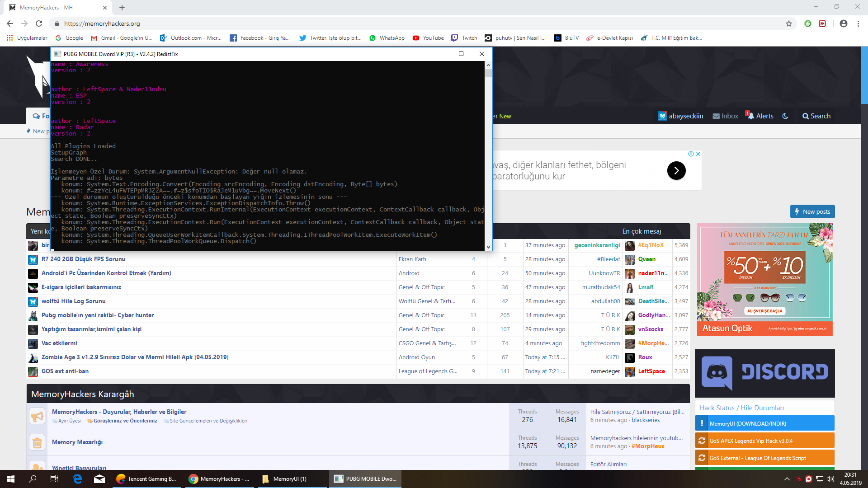Bookmark this page with the star icon

click(x=789, y=23)
